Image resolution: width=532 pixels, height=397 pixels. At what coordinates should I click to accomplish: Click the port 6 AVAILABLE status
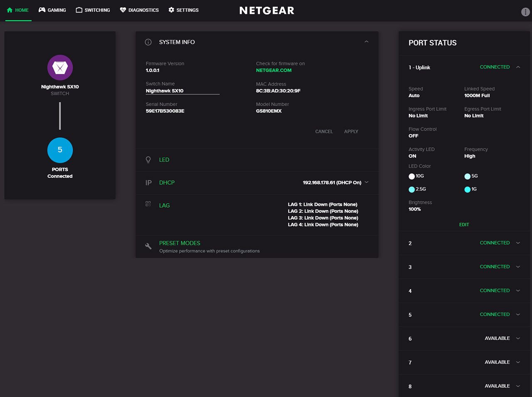click(x=497, y=338)
